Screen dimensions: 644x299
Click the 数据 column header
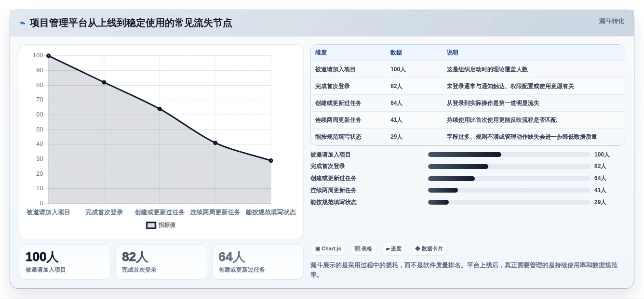pos(396,52)
